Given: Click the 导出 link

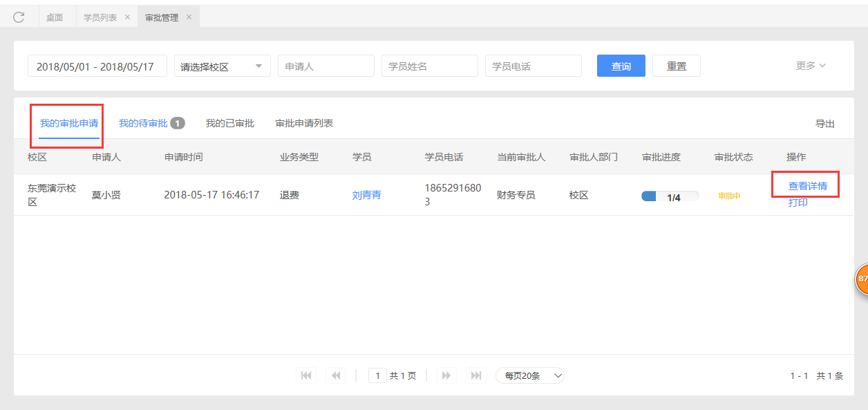Looking at the screenshot, I should point(825,124).
